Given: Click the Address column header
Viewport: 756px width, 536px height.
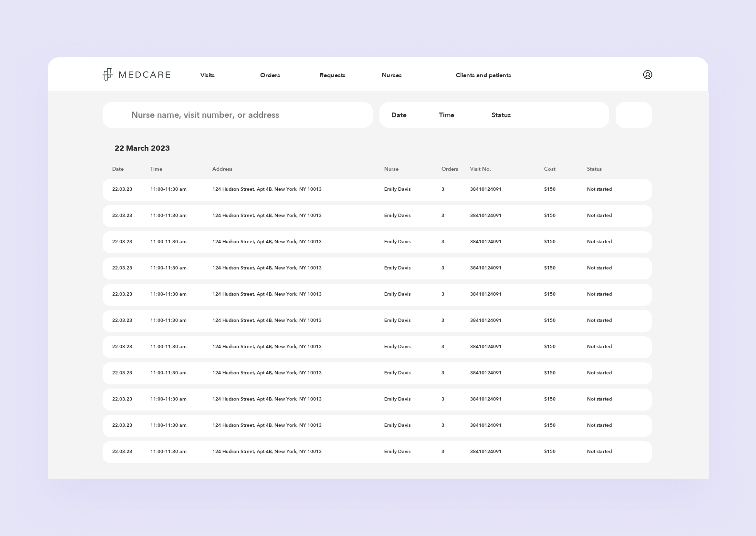Looking at the screenshot, I should click(222, 169).
